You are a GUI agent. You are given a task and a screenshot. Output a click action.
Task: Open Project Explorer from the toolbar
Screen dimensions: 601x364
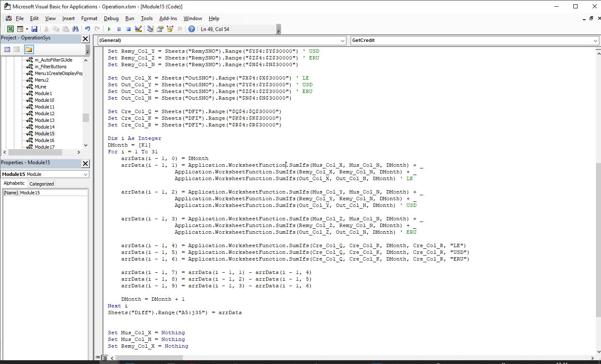150,29
